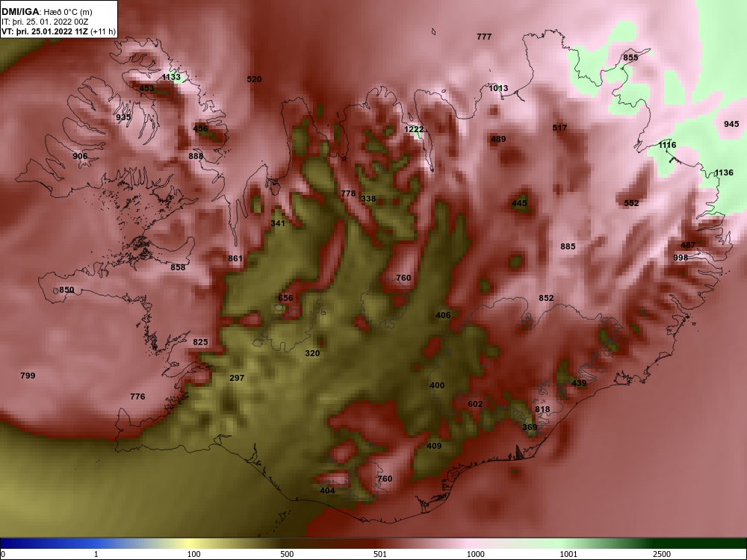Select the 453 value label
The width and height of the screenshot is (747, 560).
(146, 88)
